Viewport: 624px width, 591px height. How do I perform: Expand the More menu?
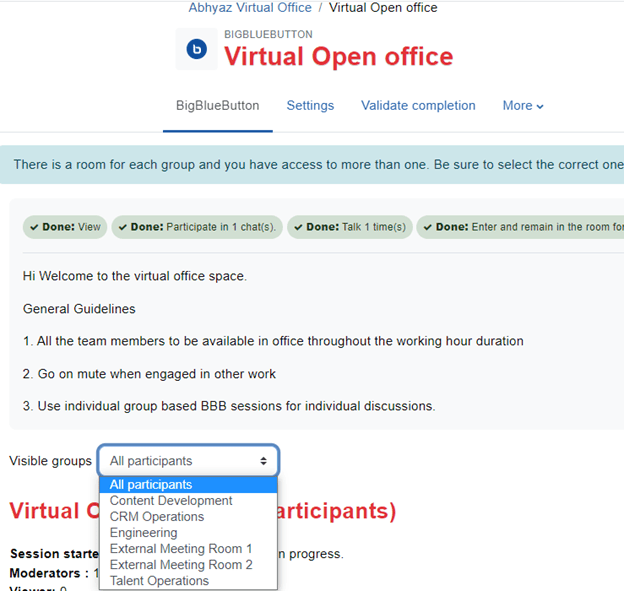click(x=523, y=105)
